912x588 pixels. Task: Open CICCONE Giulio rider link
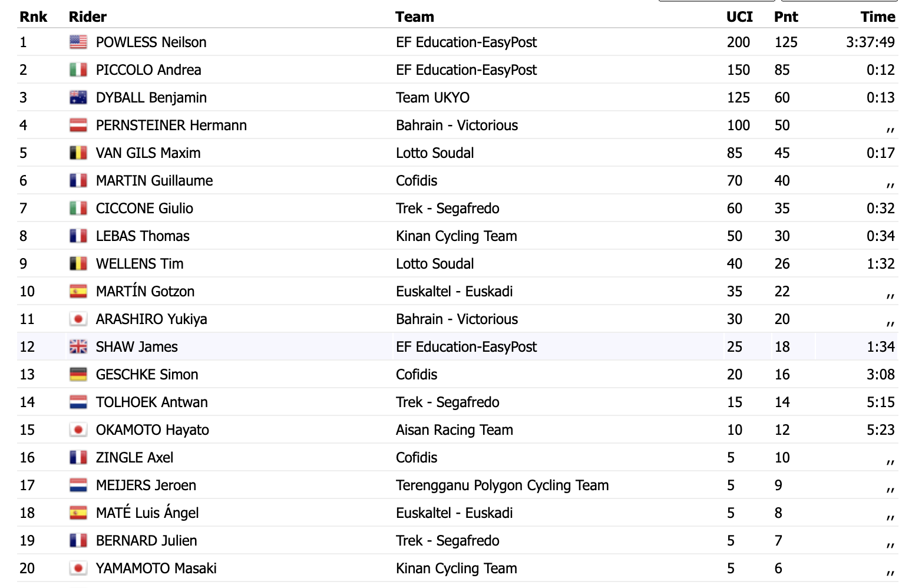(144, 209)
